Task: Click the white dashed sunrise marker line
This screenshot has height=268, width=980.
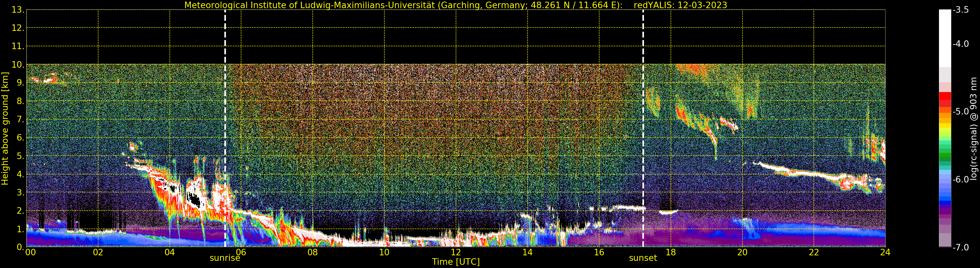Action: 225,128
